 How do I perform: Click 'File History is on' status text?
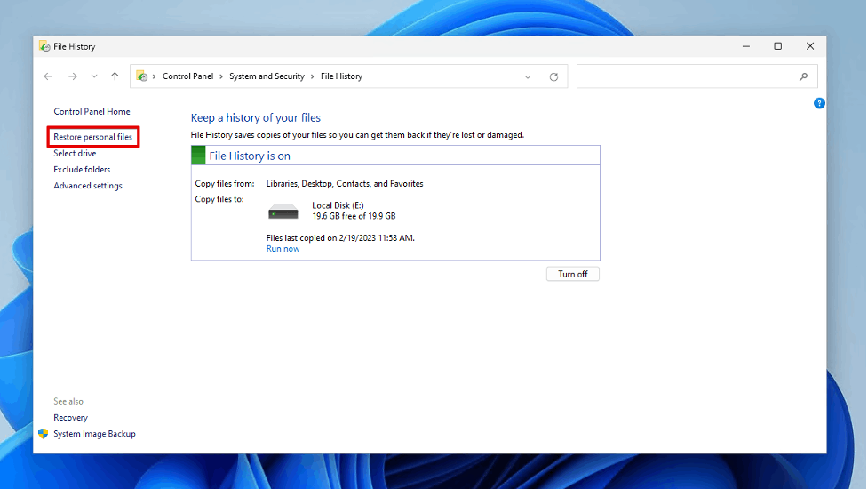250,156
